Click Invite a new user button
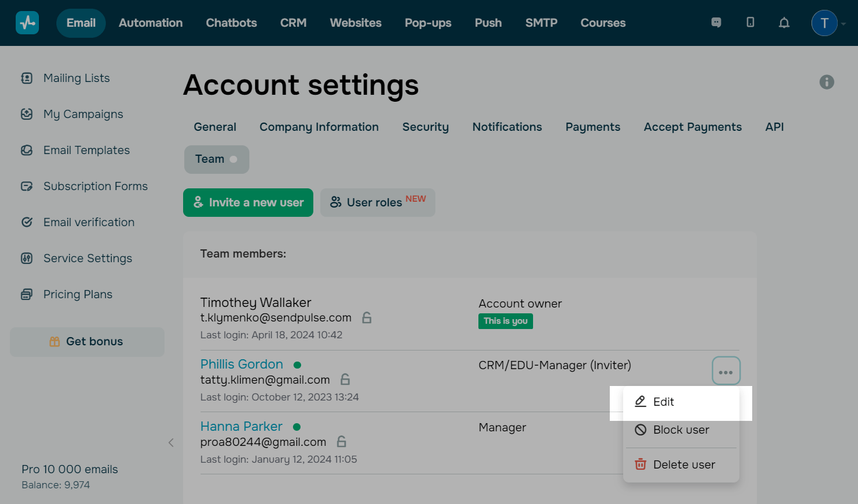The width and height of the screenshot is (858, 504). pyautogui.click(x=248, y=202)
